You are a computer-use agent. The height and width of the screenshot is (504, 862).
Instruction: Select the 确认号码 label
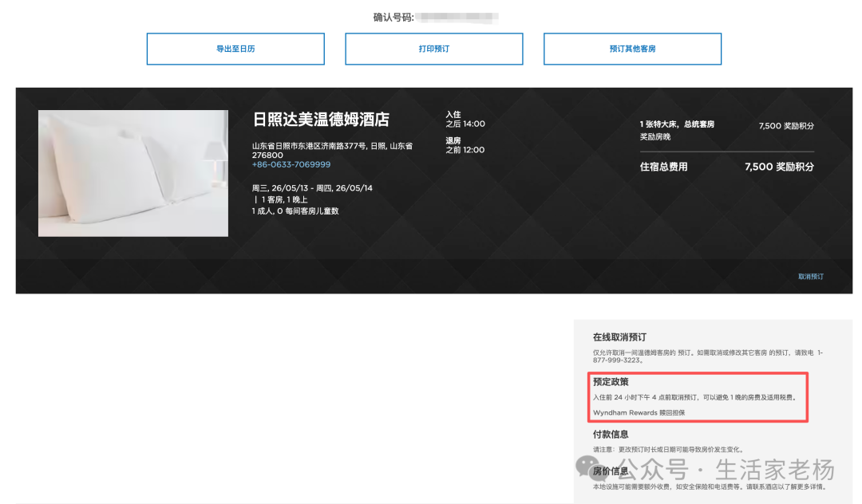point(393,18)
